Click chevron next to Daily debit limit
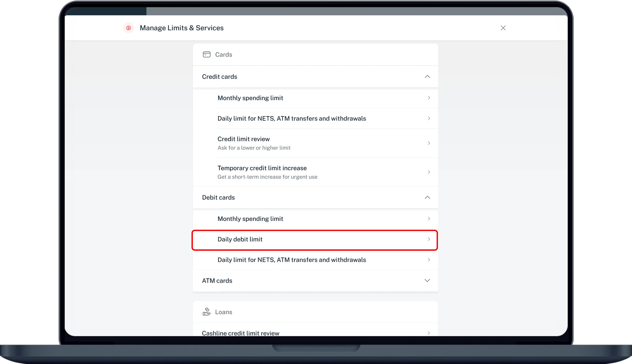The image size is (632, 364). (x=429, y=239)
